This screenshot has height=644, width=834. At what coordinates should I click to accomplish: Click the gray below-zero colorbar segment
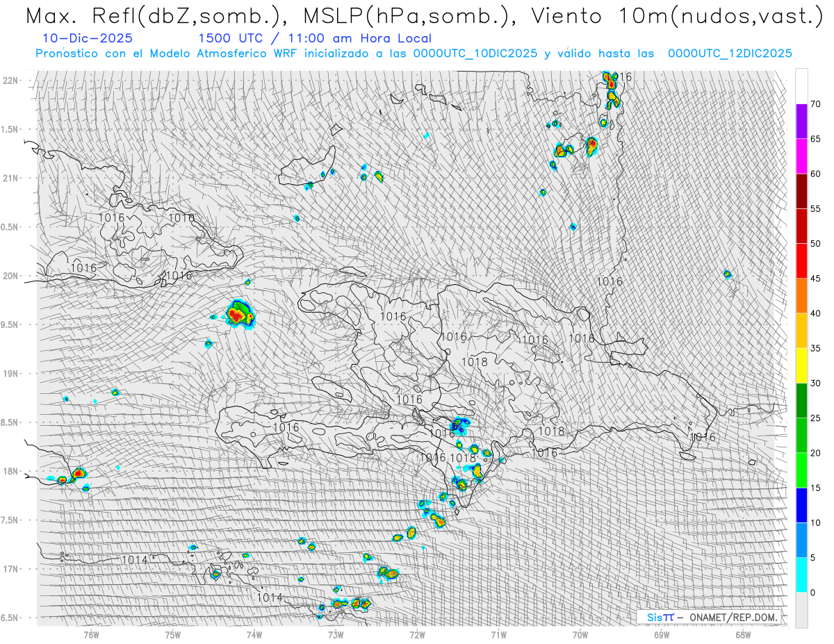pos(801,610)
